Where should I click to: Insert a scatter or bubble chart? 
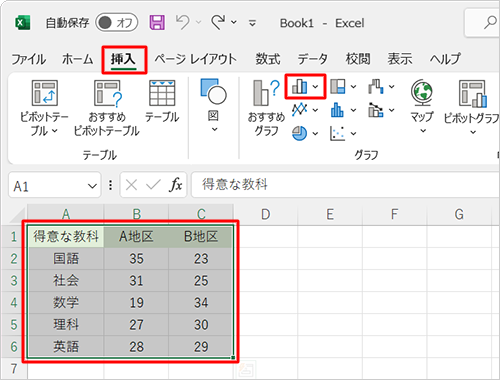click(x=343, y=133)
